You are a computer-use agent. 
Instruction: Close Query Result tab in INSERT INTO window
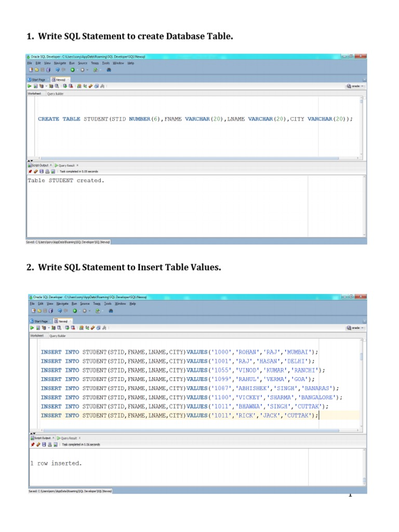tap(79, 438)
